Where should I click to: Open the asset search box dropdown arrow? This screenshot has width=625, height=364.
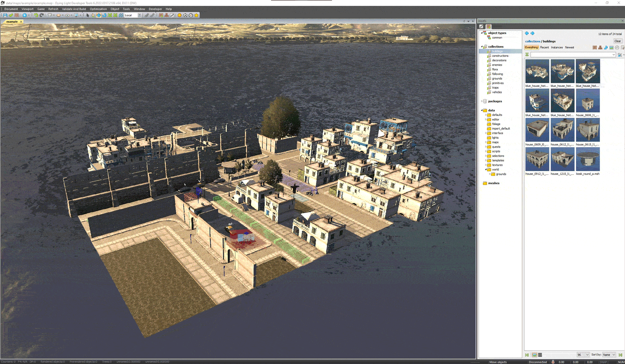click(614, 55)
